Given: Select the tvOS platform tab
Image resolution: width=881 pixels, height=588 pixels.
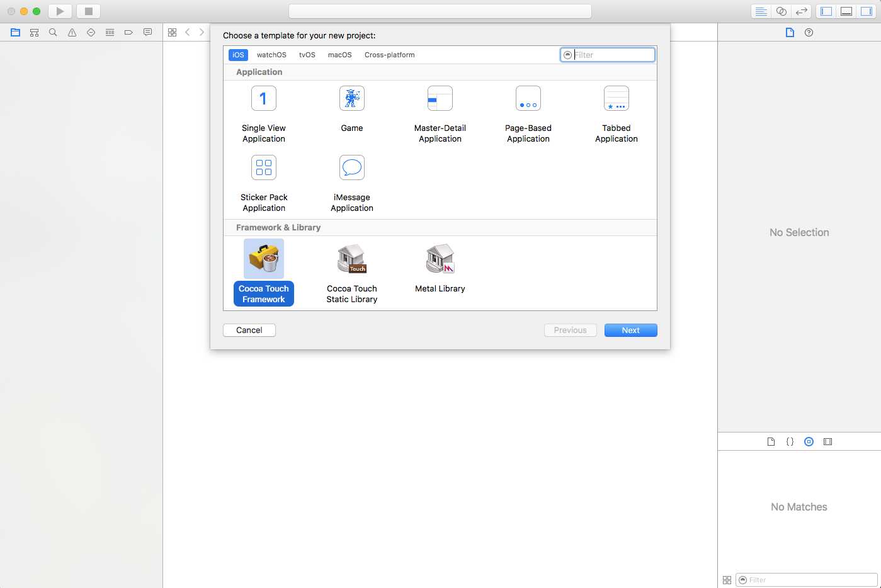Looking at the screenshot, I should tap(307, 55).
